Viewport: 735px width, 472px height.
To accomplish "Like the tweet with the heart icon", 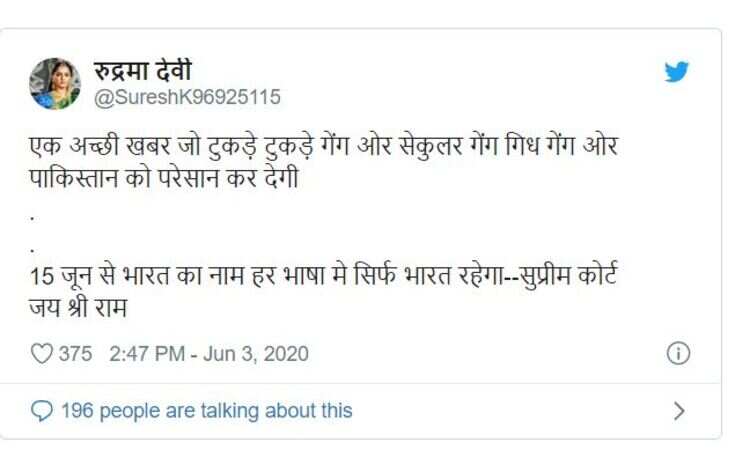I will pos(41,353).
